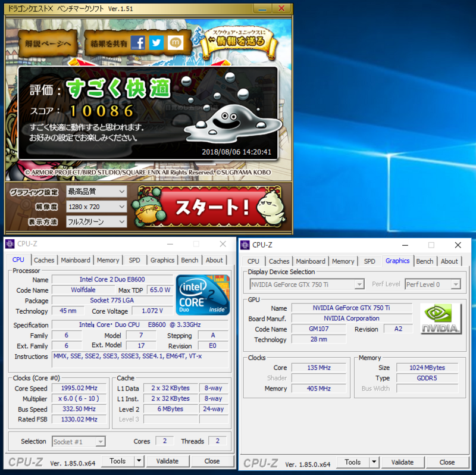Click the NVIDIA logo in Graphics tab

pyautogui.click(x=441, y=318)
